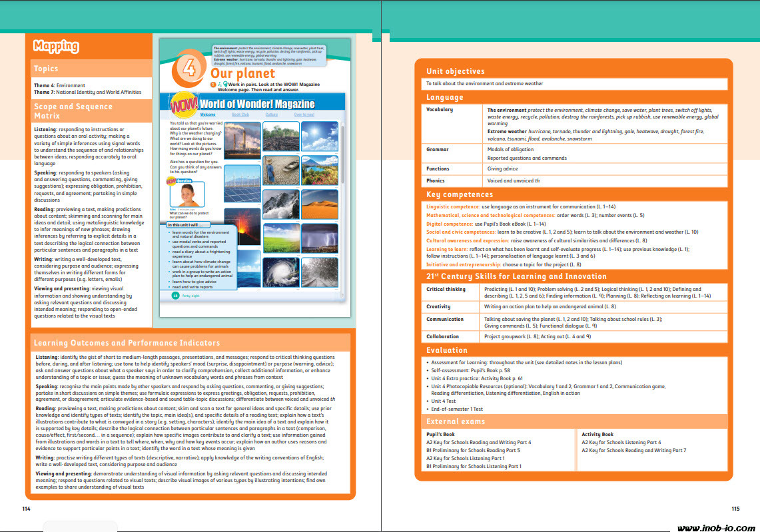Click the 'External exams' header
The image size is (760, 532).
(455, 421)
